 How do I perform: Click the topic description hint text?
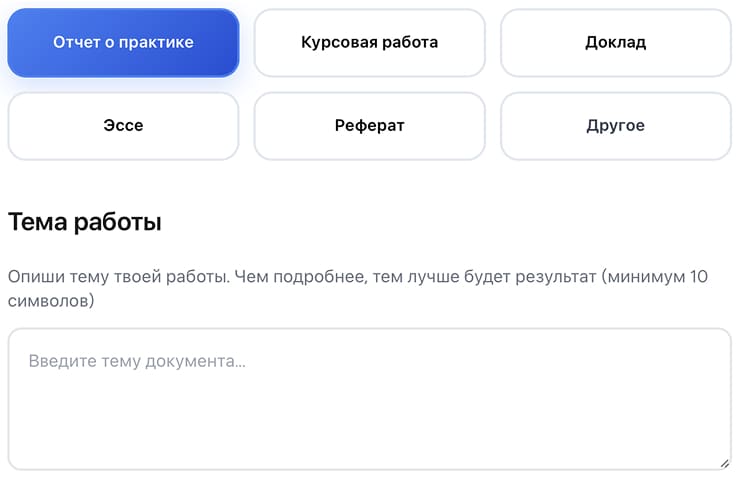pos(300,277)
